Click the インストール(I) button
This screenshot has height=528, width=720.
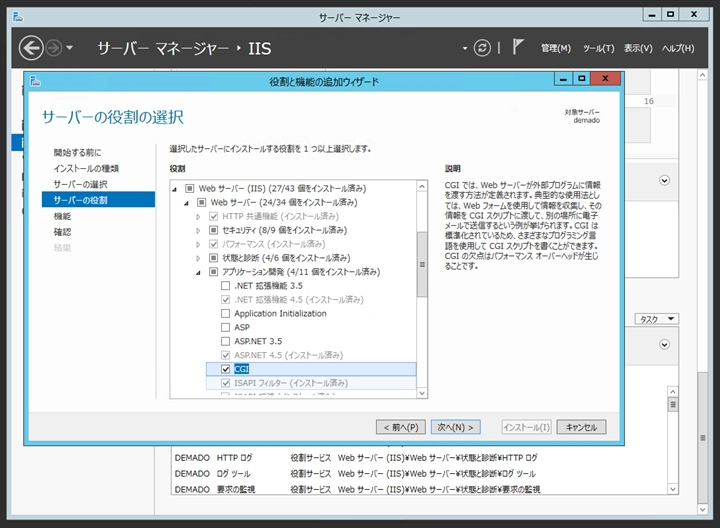[526, 427]
